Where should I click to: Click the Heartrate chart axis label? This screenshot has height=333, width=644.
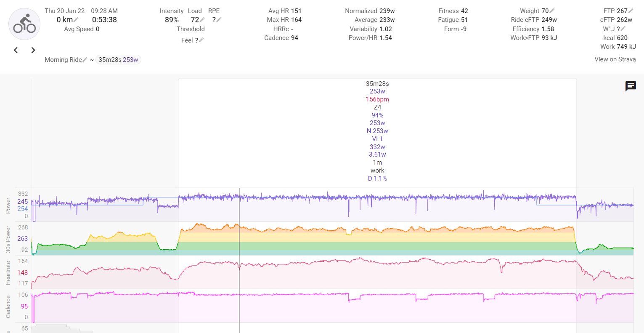8,273
